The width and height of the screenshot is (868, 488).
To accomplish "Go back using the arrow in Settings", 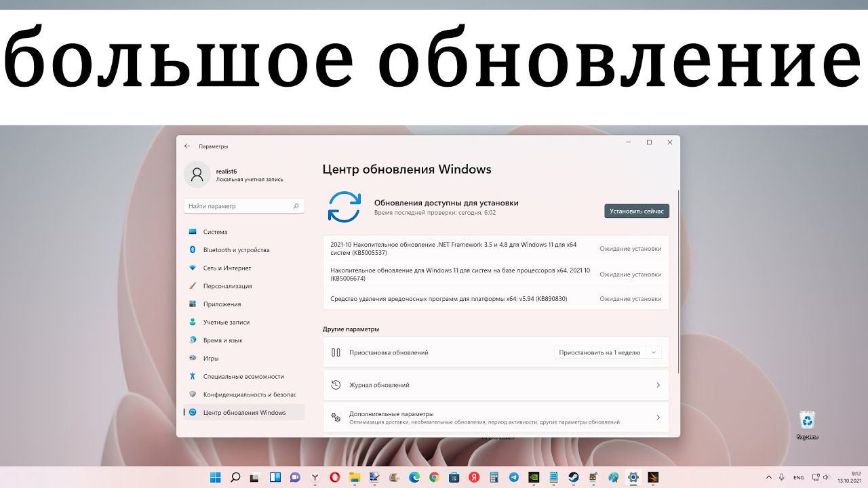I will 187,146.
